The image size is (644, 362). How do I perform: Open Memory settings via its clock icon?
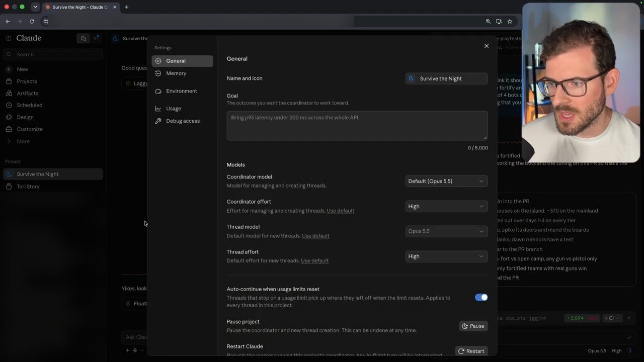[158, 73]
